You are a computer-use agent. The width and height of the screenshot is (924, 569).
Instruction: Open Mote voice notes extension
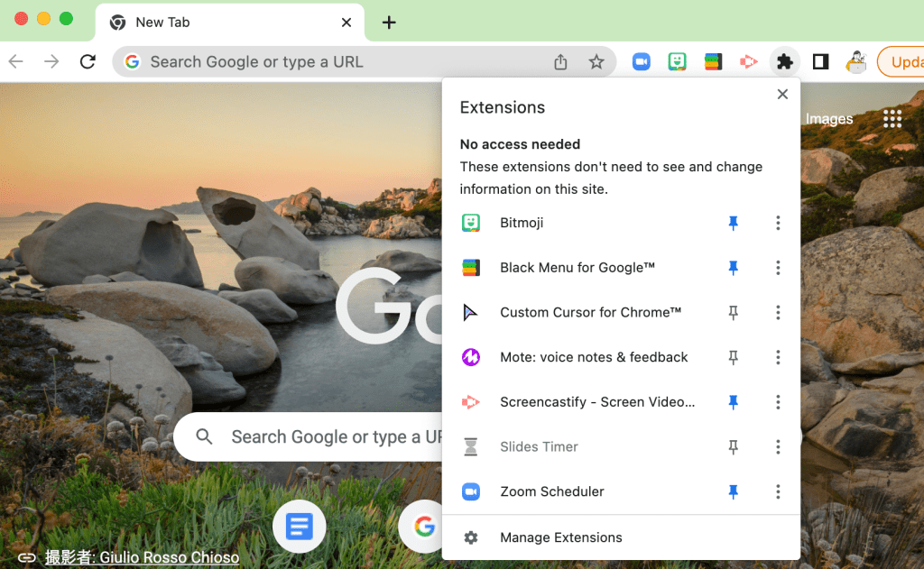click(x=593, y=357)
